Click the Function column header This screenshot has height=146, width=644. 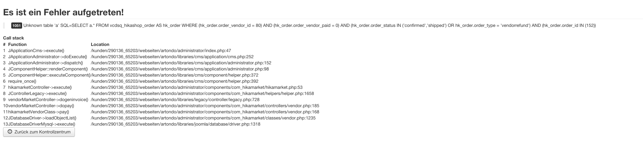pos(17,45)
